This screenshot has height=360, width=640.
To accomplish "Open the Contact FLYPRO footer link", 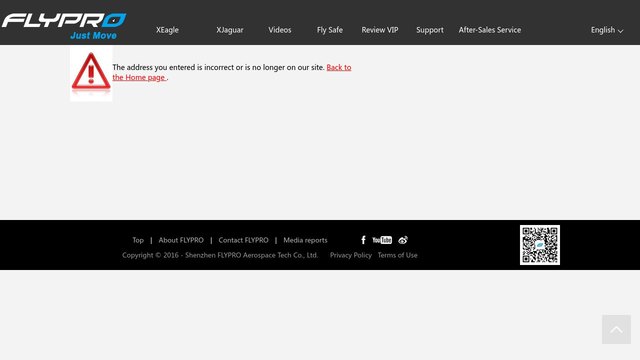I will pyautogui.click(x=243, y=240).
